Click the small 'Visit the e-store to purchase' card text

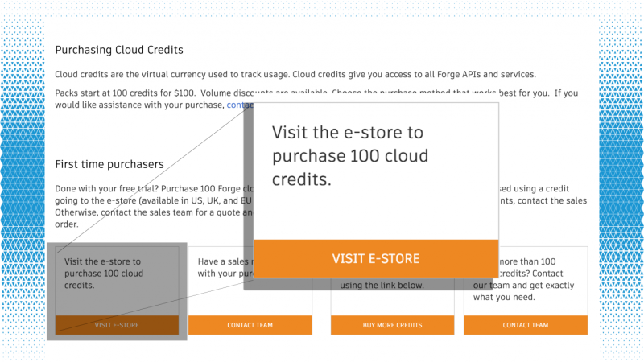coord(104,274)
